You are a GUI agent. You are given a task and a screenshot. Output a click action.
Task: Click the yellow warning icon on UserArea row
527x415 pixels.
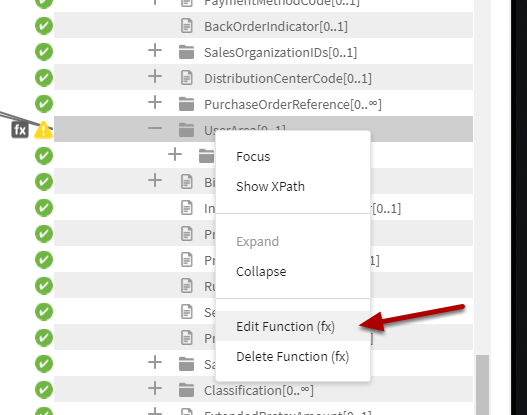point(43,130)
